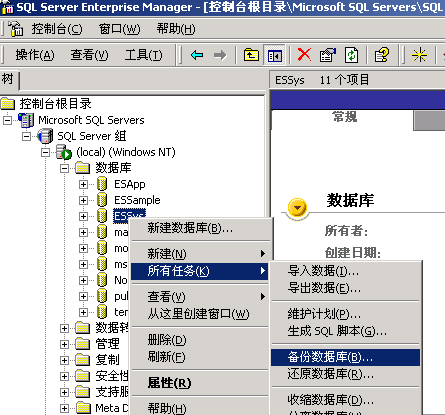Expand the ESApp database node
Image resolution: width=445 pixels, height=415 pixels.
click(83, 184)
